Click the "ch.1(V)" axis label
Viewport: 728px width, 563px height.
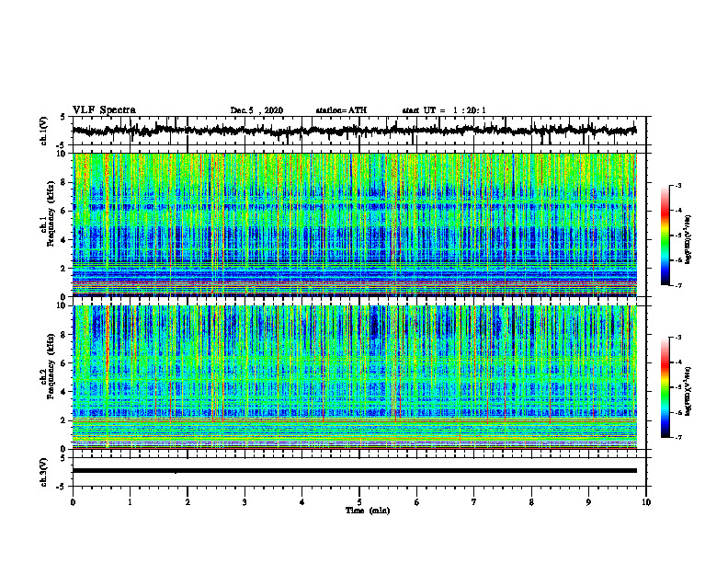44,131
